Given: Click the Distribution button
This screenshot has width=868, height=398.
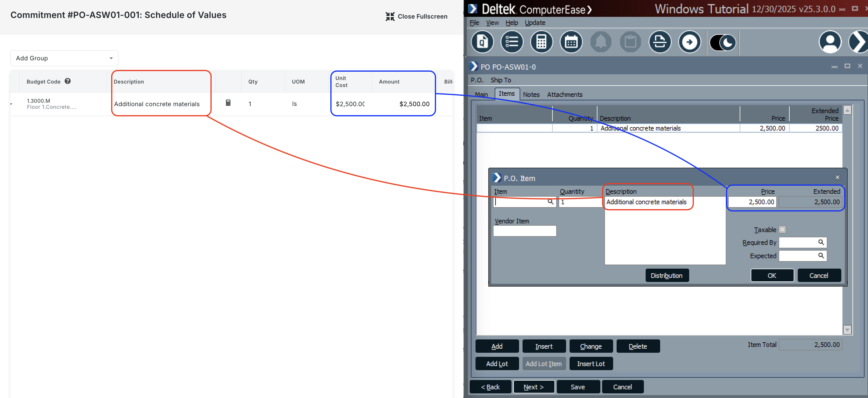Looking at the screenshot, I should pos(667,275).
